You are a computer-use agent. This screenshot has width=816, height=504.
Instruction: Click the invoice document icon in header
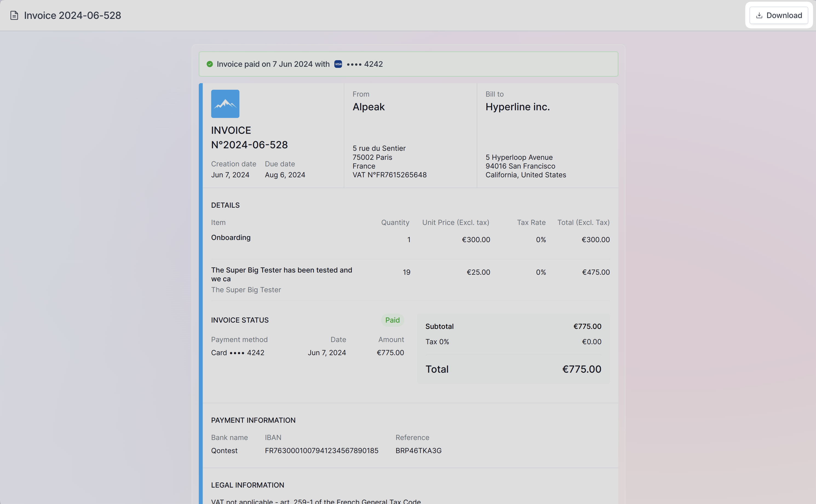pyautogui.click(x=14, y=15)
